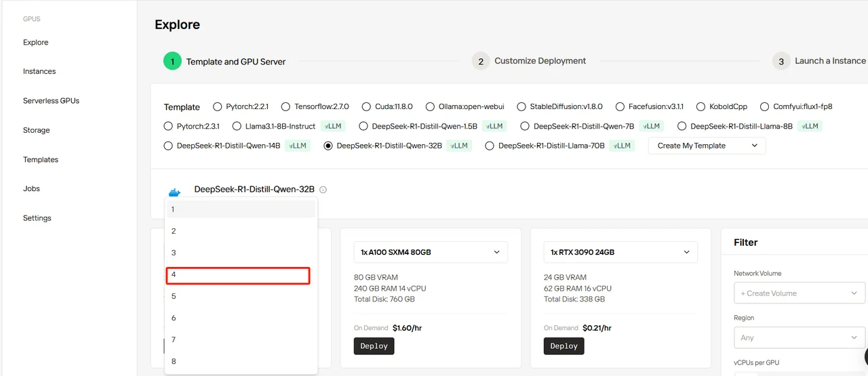Select DeepSeek-R1-Distill-Qwen-7B template

pos(525,126)
